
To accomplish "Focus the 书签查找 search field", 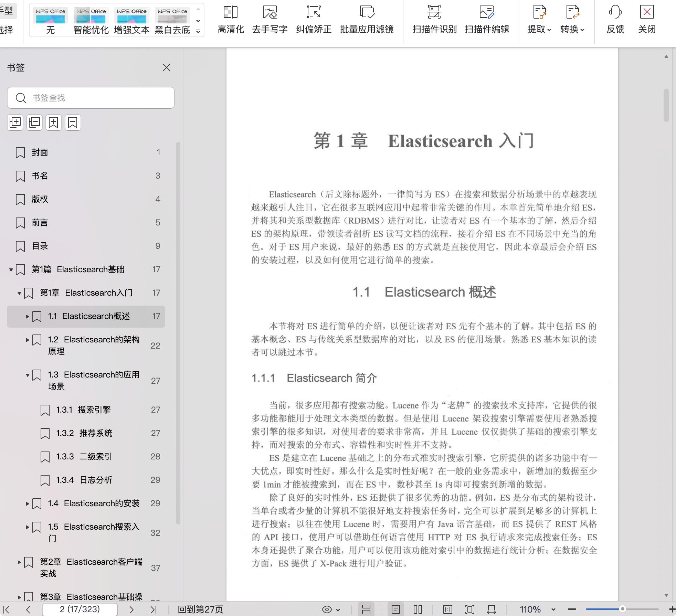I will (91, 98).
